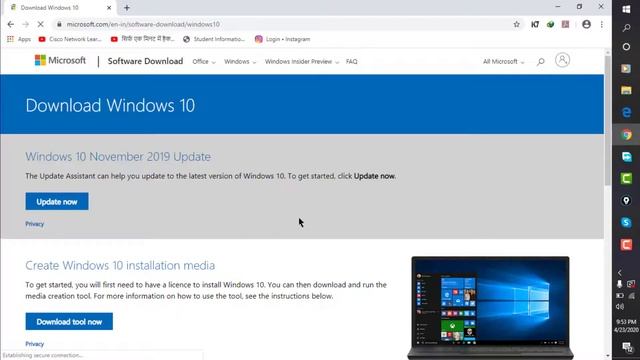Click the scrollbar down arrow
640x360 pixels.
coord(608,356)
